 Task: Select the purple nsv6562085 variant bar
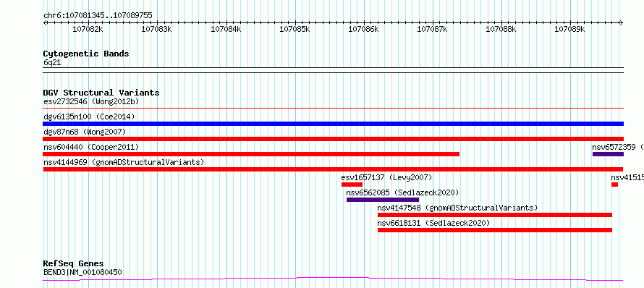pos(383,200)
